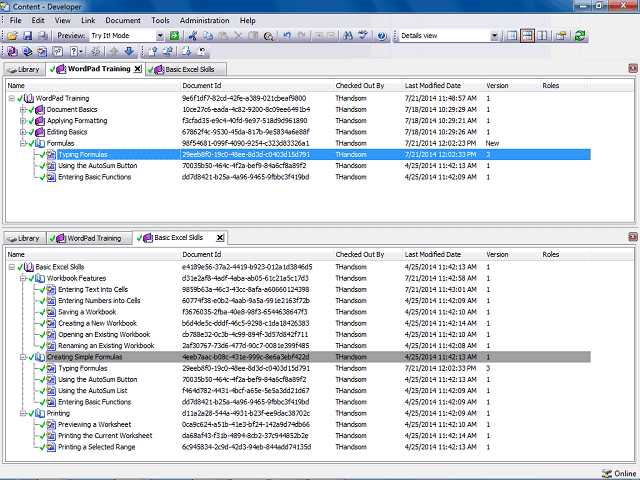Select the horizontal split layout icon

pyautogui.click(x=527, y=36)
